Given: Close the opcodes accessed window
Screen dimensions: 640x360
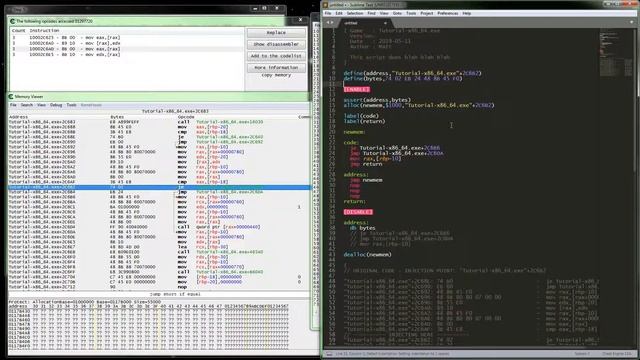Looking at the screenshot, I should (300, 20).
